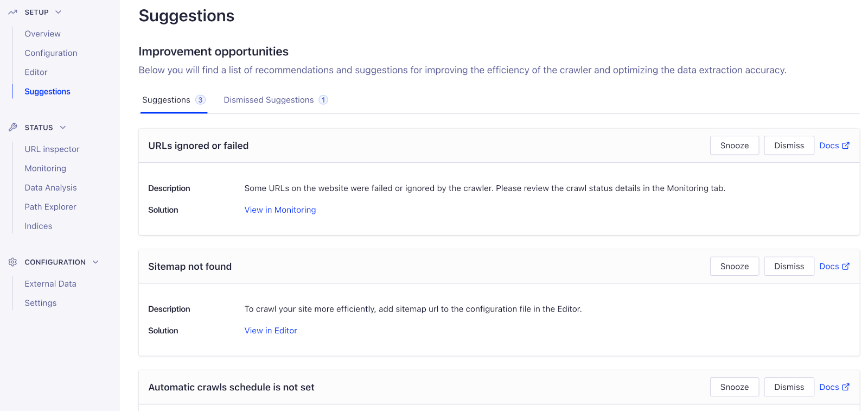This screenshot has height=411, width=868.
Task: Collapse the STATUS section
Action: 62,127
